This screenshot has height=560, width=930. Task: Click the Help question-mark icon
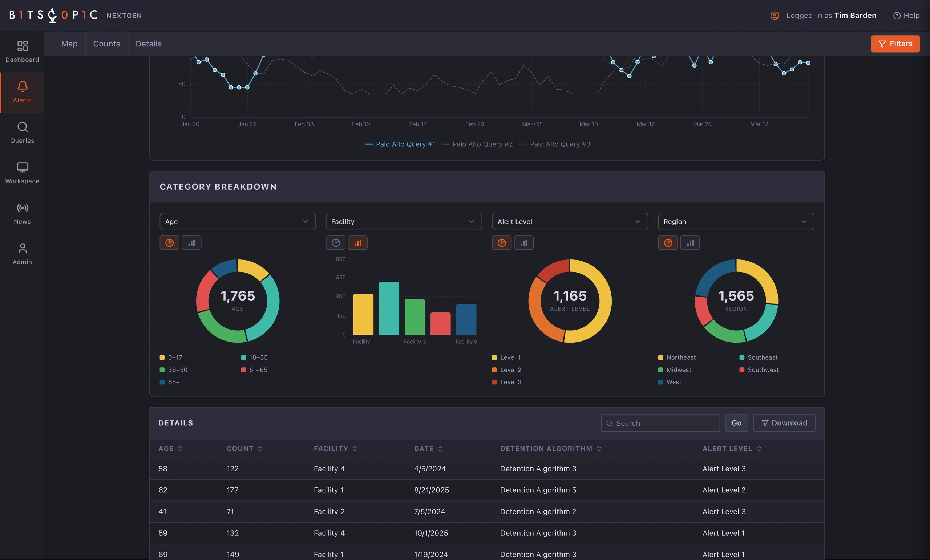coord(897,16)
